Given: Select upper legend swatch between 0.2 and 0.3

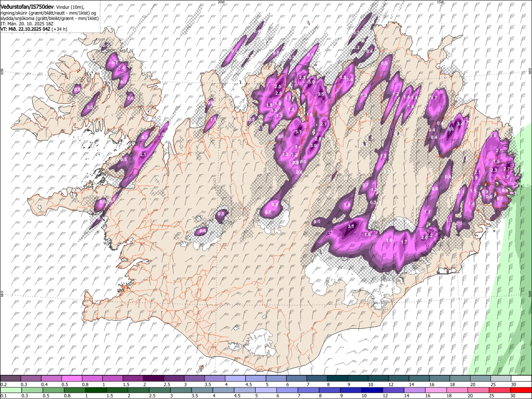Looking at the screenshot, I should pos(10,379).
